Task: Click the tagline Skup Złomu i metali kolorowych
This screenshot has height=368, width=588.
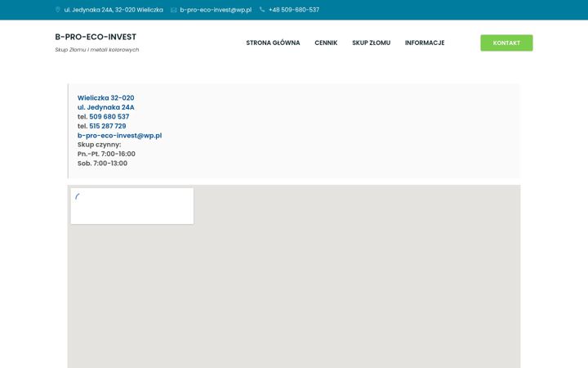Action: [97, 50]
